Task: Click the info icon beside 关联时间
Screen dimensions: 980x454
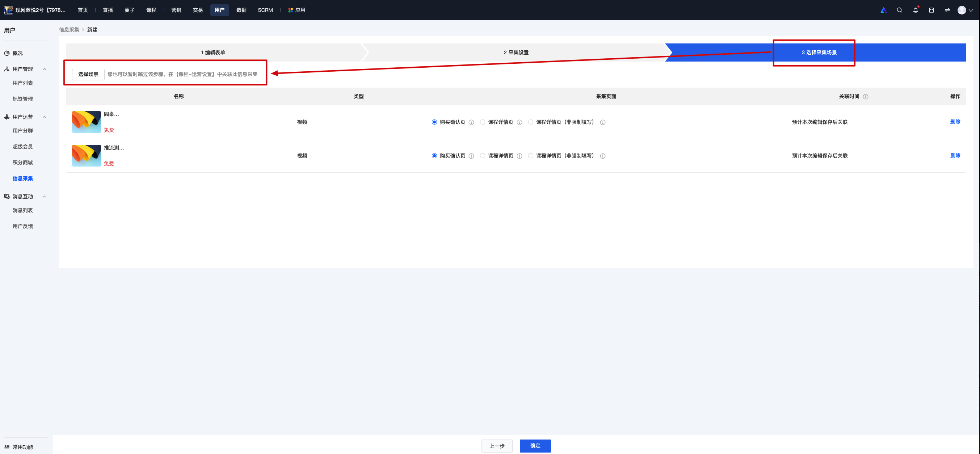Action: pos(866,97)
